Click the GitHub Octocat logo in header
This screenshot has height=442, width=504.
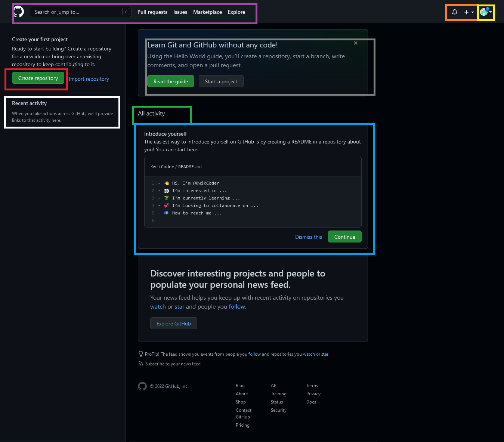[x=19, y=12]
